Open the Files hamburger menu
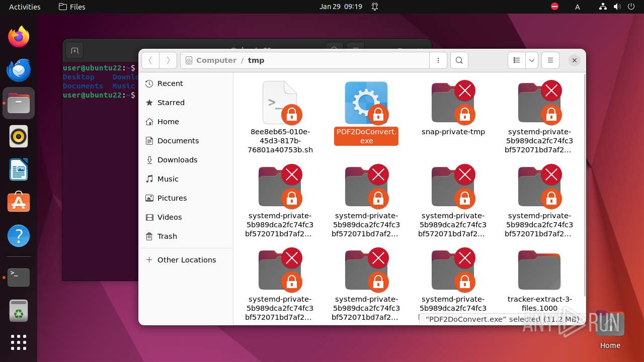644x362 pixels. pos(550,60)
